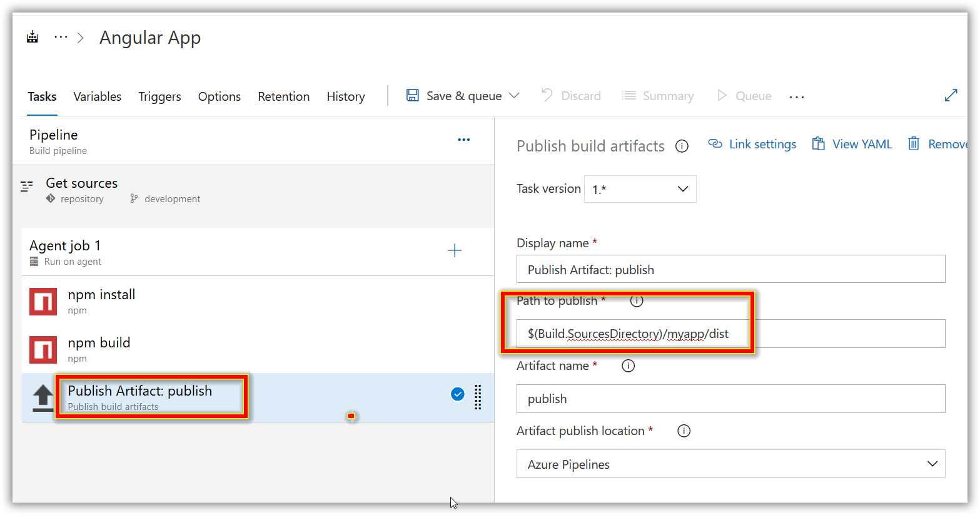The width and height of the screenshot is (980, 517).
Task: Select the npm build task
Action: pyautogui.click(x=258, y=349)
